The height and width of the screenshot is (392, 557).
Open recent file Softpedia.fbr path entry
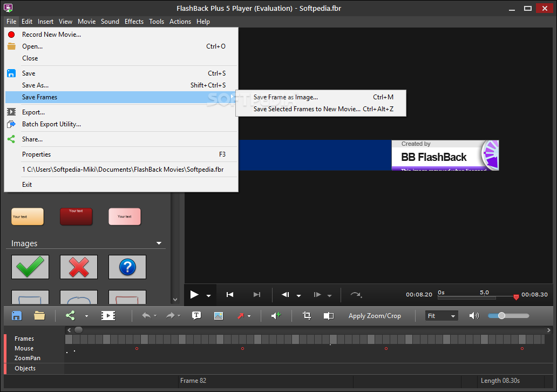pyautogui.click(x=121, y=170)
